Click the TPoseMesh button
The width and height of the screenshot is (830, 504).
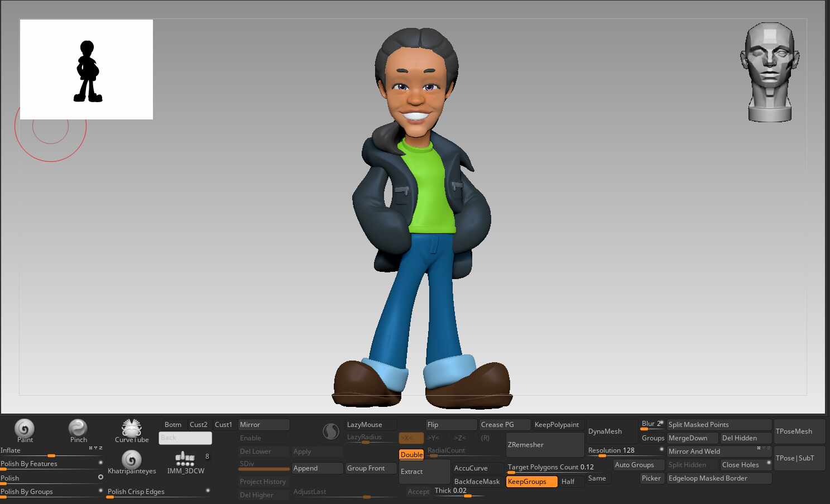click(799, 431)
